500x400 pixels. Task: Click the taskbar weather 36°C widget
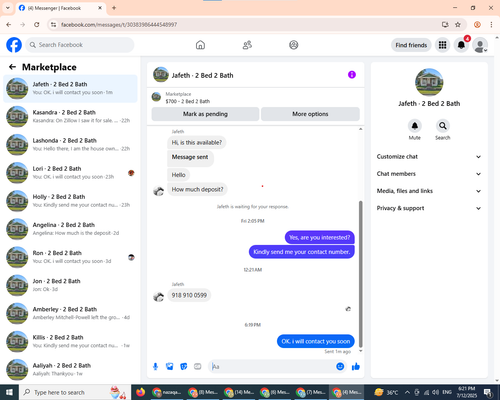(386, 392)
